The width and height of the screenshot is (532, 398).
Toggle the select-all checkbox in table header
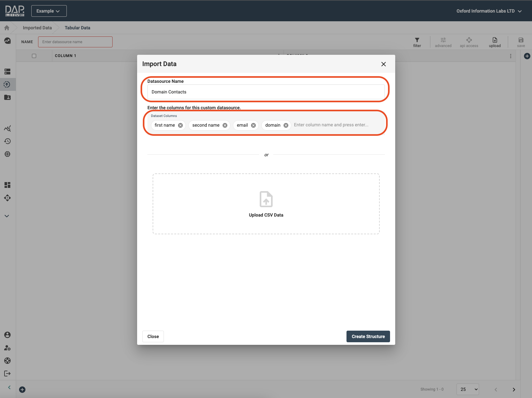click(x=34, y=56)
